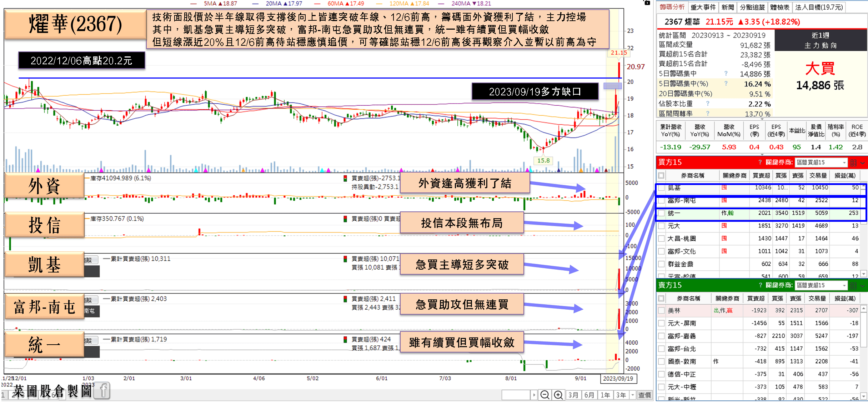Open help icon beside 區間周轉率
Image resolution: width=868 pixels, height=410 pixels.
pos(708,113)
